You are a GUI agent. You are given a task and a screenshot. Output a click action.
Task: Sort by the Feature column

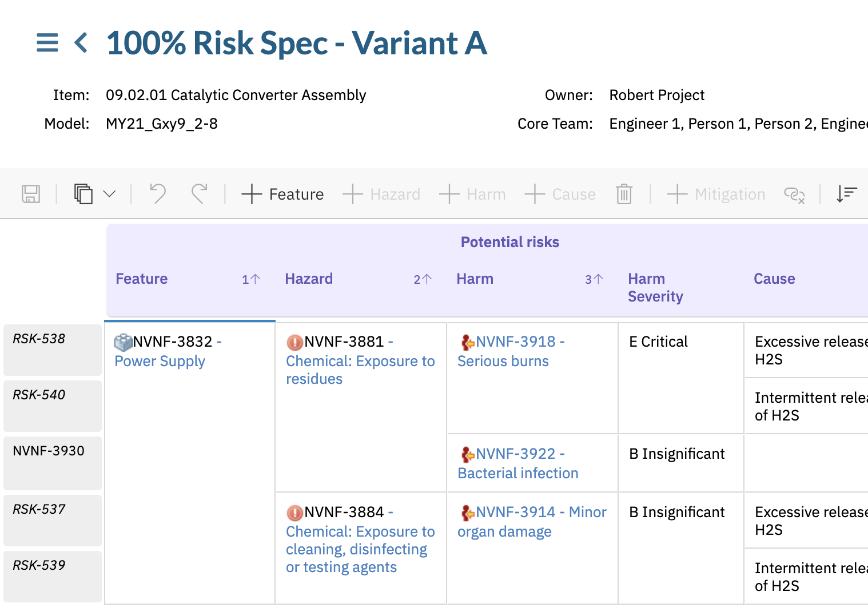point(141,279)
